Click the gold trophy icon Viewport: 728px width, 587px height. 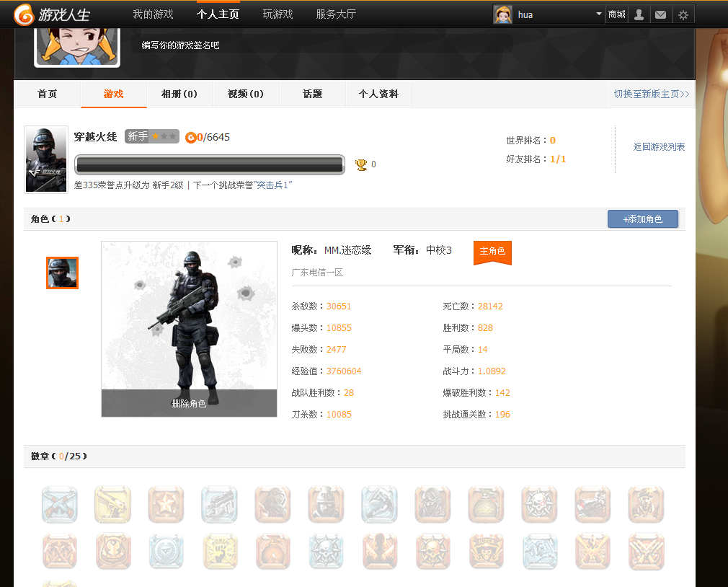pos(360,164)
